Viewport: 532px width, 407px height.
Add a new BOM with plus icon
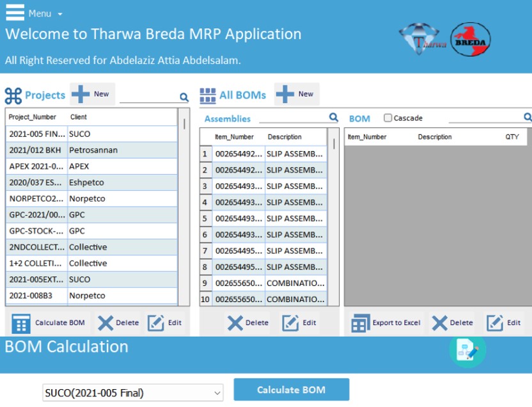pos(285,95)
